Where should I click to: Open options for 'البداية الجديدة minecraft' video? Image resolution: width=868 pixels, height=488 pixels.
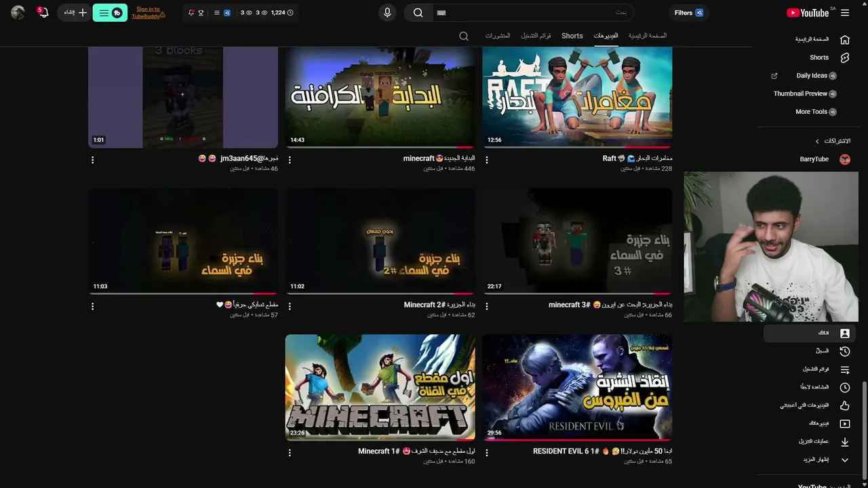click(x=290, y=160)
